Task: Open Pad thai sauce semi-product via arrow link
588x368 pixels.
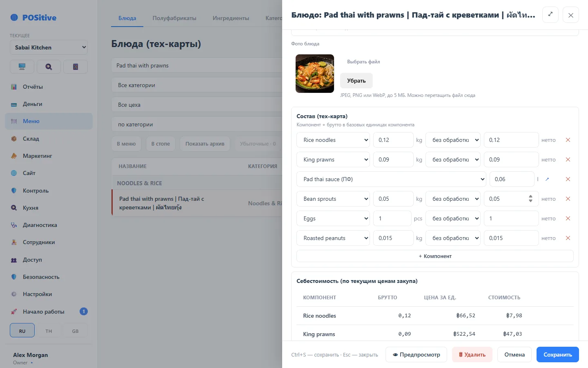Action: (547, 179)
